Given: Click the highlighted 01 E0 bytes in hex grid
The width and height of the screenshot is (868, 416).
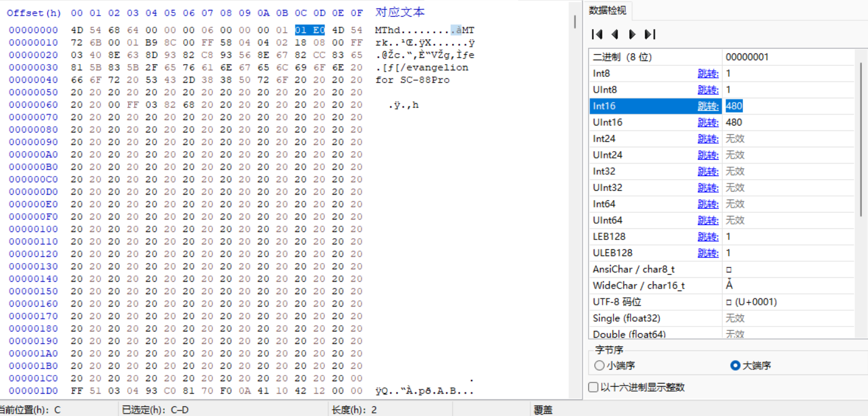Looking at the screenshot, I should pyautogui.click(x=309, y=29).
